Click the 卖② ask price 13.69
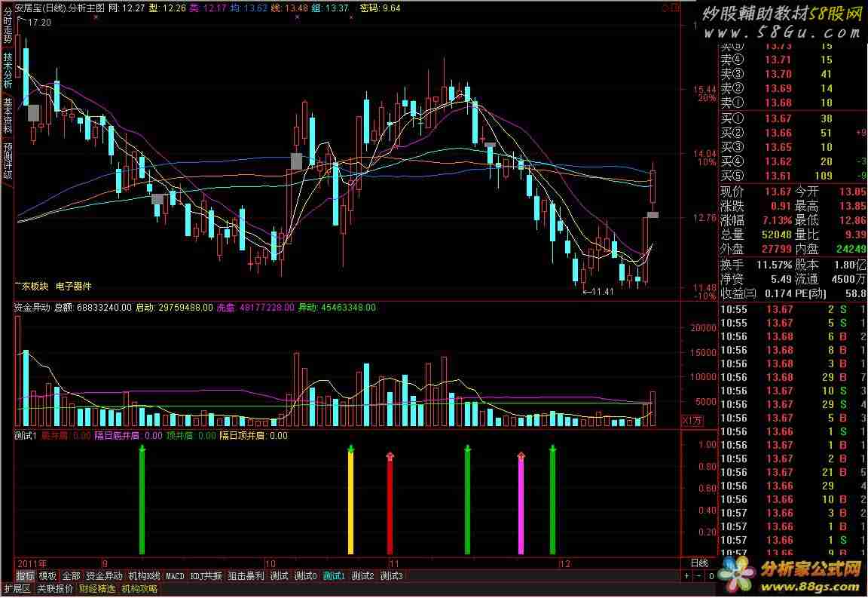 (778, 89)
